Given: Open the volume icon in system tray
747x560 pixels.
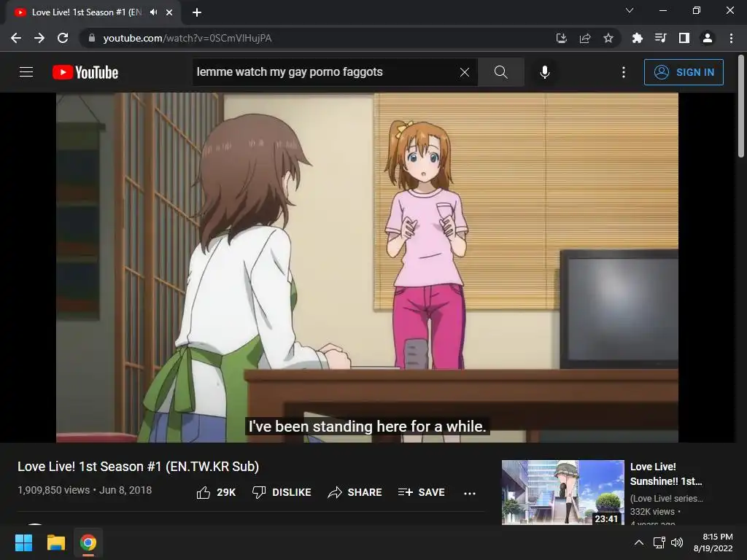Looking at the screenshot, I should click(676, 542).
